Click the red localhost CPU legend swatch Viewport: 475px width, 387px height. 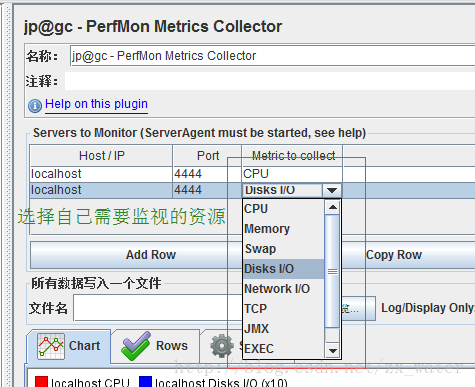[41, 382]
